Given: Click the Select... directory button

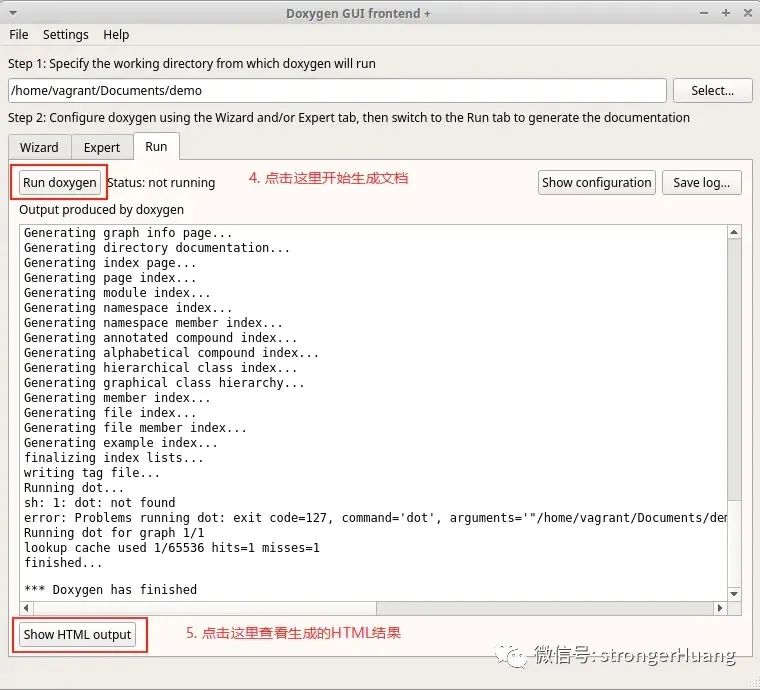Looking at the screenshot, I should [712, 91].
